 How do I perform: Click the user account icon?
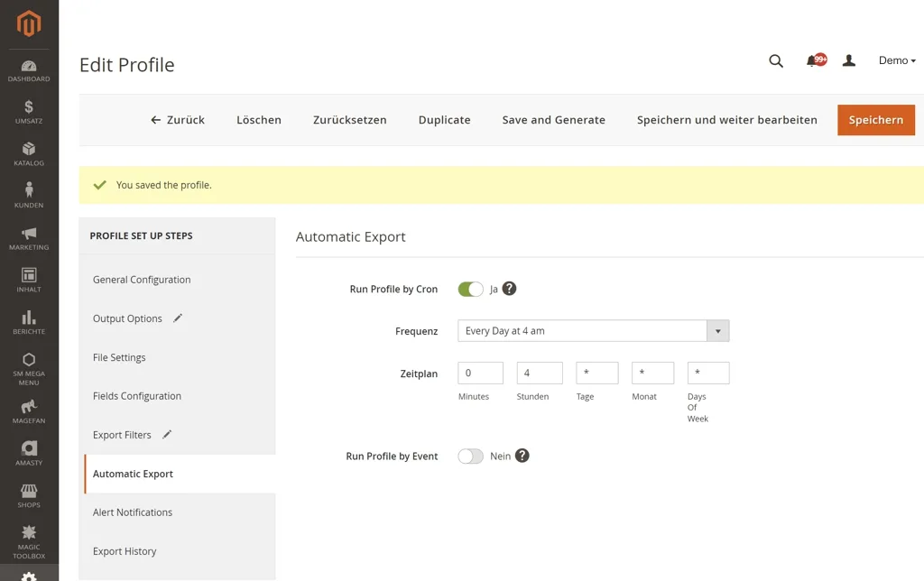(848, 60)
